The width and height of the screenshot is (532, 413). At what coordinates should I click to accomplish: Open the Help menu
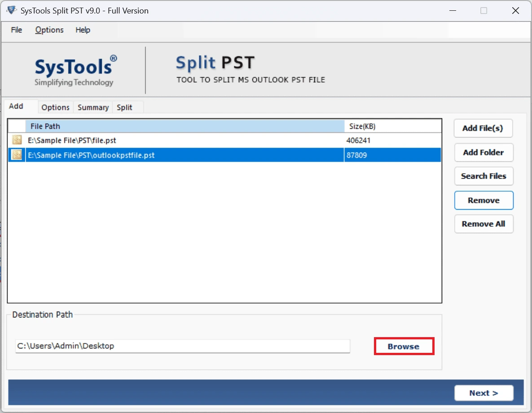[x=83, y=30]
